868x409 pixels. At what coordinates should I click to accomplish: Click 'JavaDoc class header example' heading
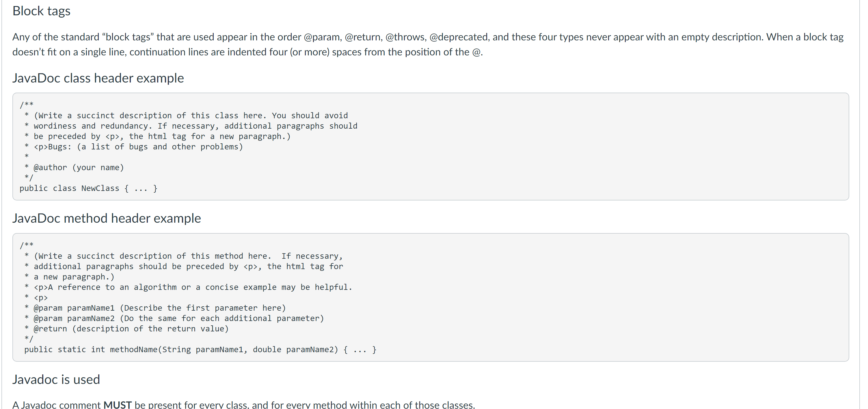(x=98, y=78)
